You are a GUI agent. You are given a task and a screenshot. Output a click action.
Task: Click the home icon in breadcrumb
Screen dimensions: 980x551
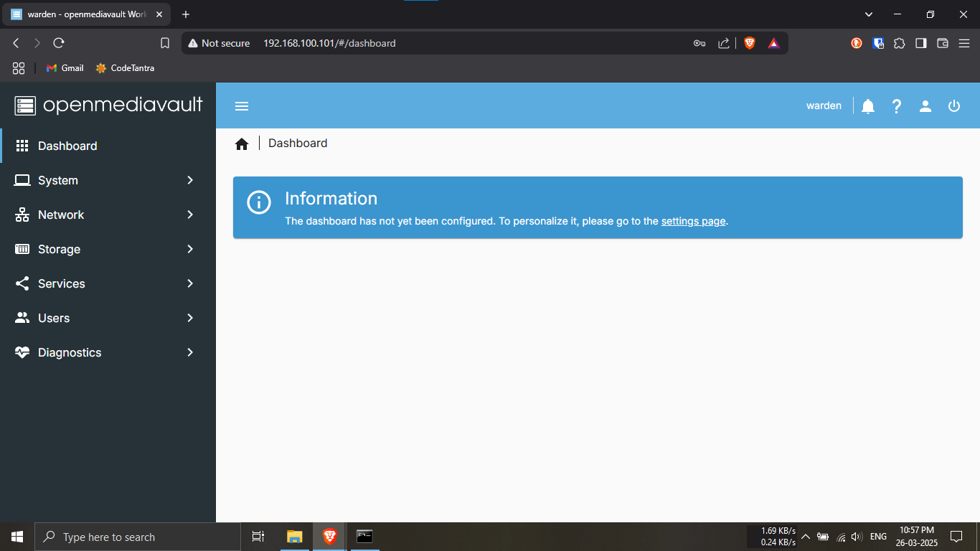(242, 144)
